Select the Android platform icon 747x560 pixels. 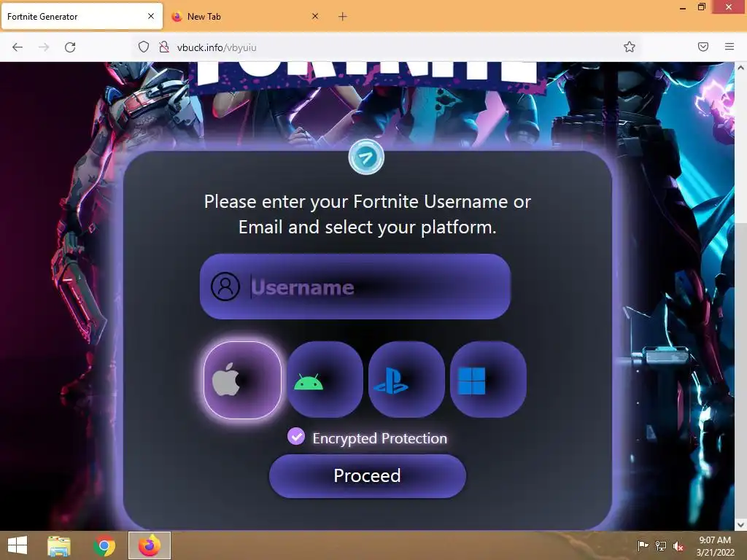pos(325,379)
